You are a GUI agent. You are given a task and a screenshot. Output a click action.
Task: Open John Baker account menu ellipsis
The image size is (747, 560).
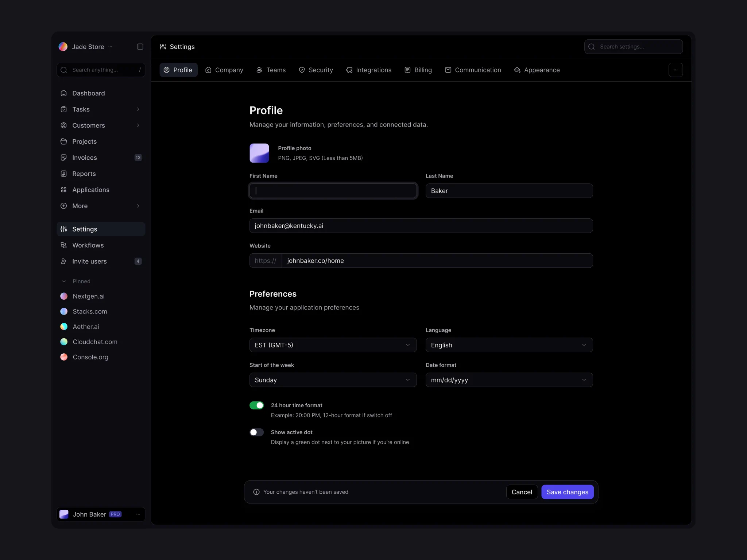coord(138,514)
